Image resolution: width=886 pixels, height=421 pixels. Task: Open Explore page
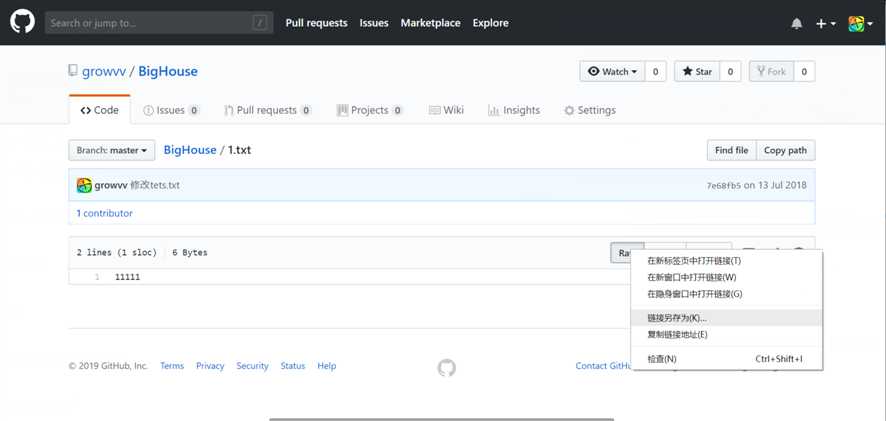(x=490, y=23)
